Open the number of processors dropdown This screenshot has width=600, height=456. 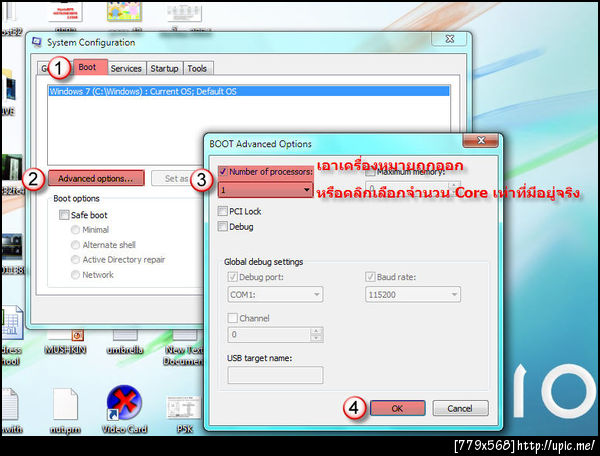click(x=266, y=190)
